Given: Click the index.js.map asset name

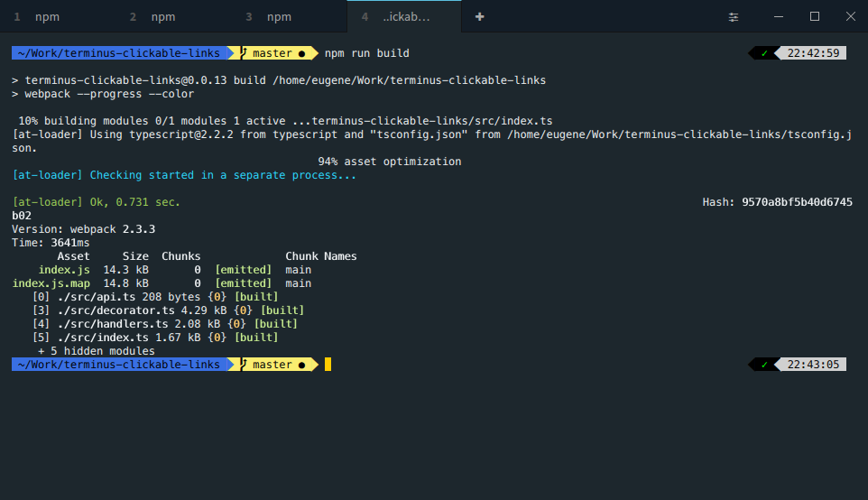Looking at the screenshot, I should (x=51, y=283).
